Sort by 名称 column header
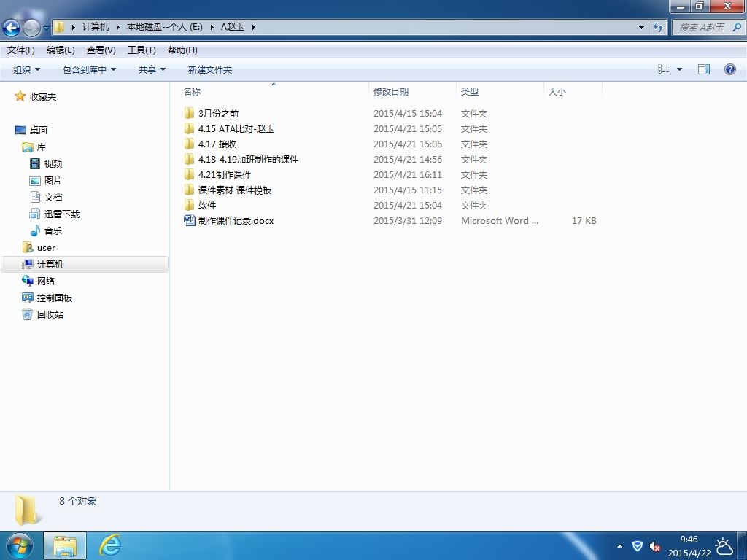This screenshot has width=747, height=560. click(274, 91)
